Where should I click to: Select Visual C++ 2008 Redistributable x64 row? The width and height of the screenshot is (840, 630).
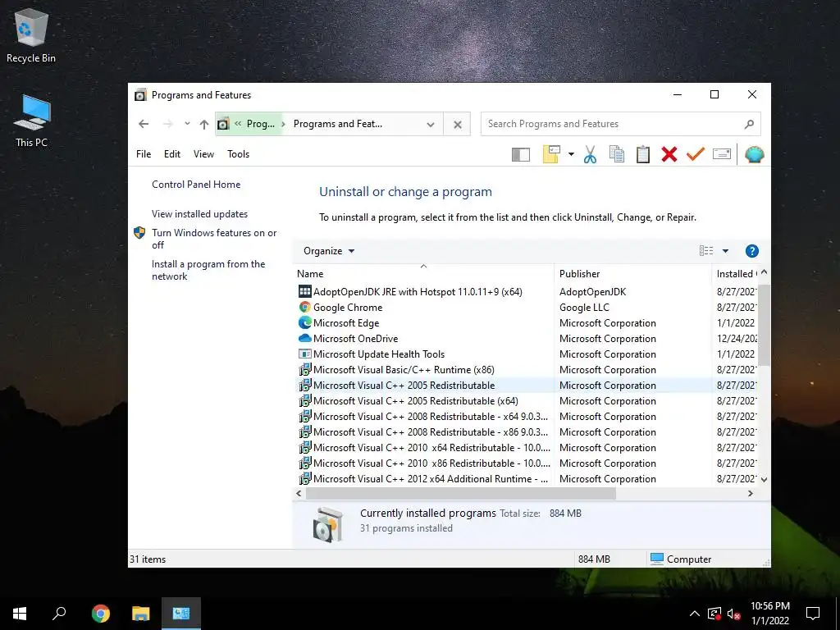tap(431, 416)
